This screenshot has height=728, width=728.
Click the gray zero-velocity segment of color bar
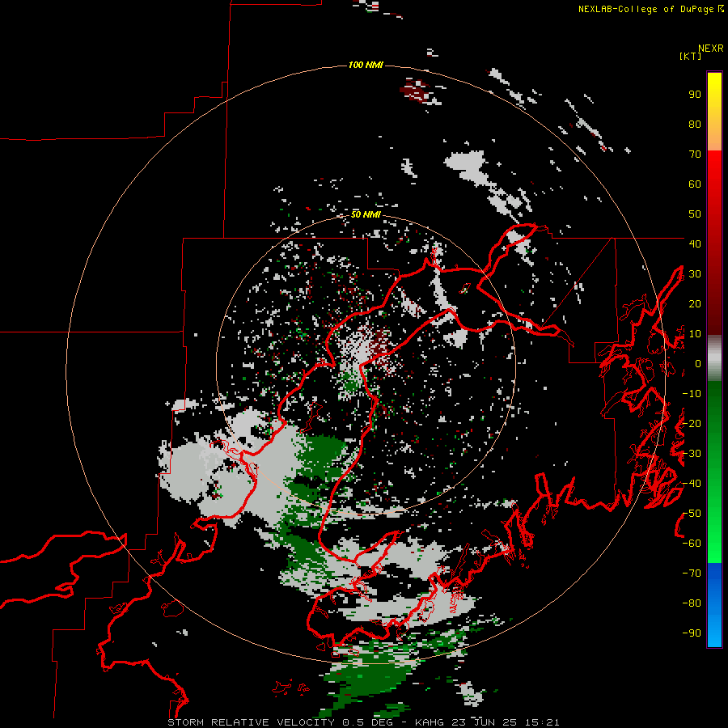(714, 358)
